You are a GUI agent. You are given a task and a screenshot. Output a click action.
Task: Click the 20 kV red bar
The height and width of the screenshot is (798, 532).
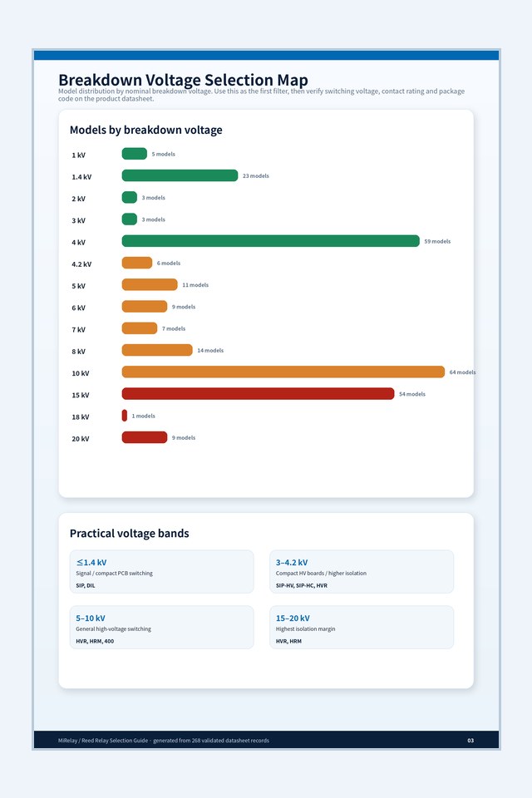click(145, 437)
